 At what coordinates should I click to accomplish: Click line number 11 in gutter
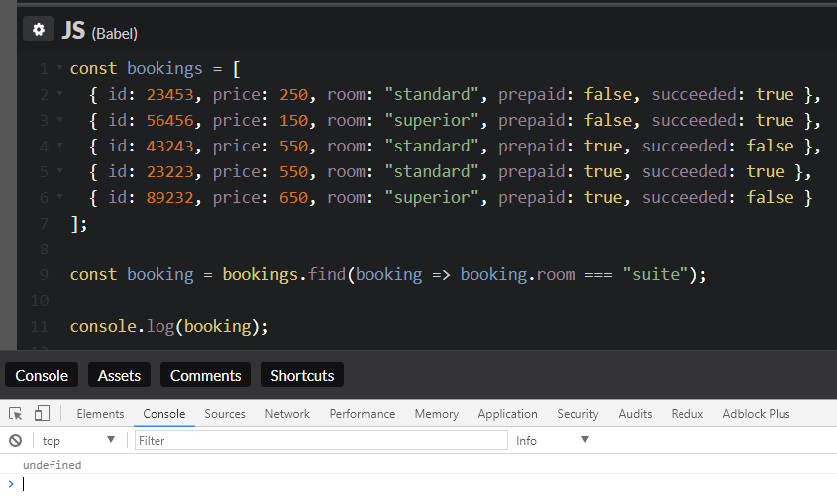(40, 326)
